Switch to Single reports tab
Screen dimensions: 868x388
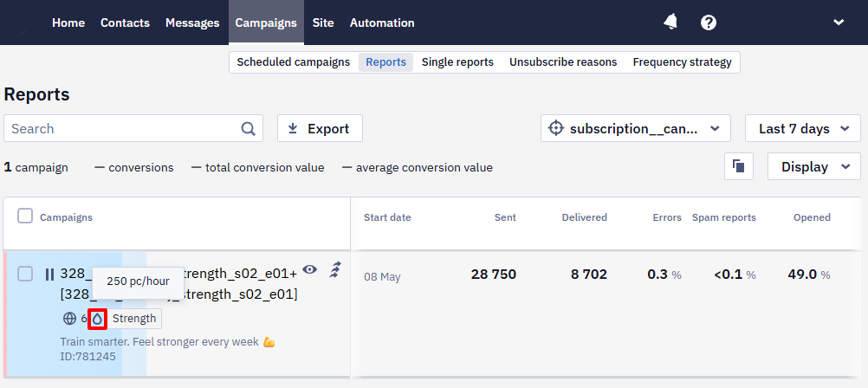pos(457,62)
